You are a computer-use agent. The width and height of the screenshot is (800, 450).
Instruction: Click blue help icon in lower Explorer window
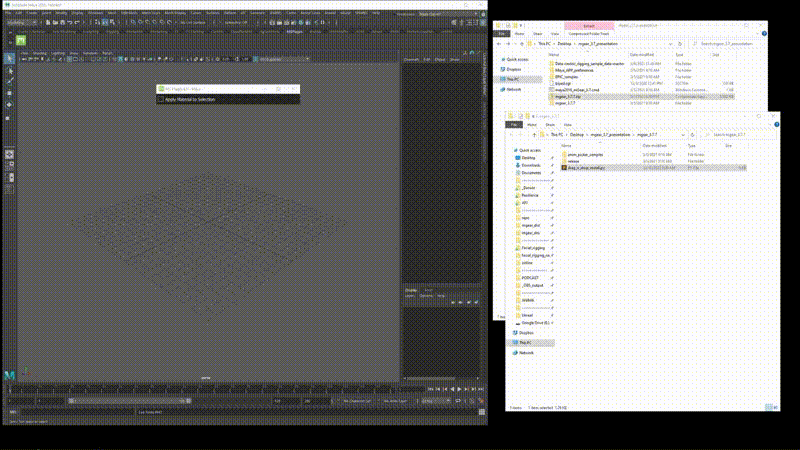tap(776, 124)
